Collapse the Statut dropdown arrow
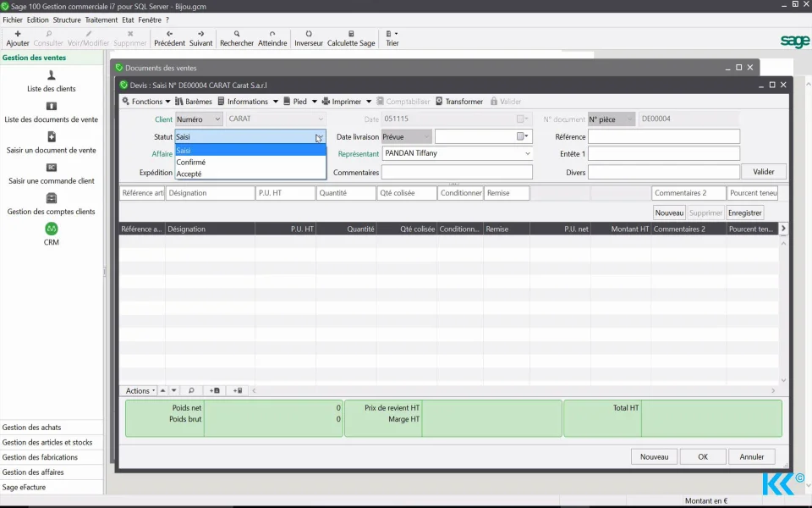Screen dimensions: 812x508 tap(319, 137)
